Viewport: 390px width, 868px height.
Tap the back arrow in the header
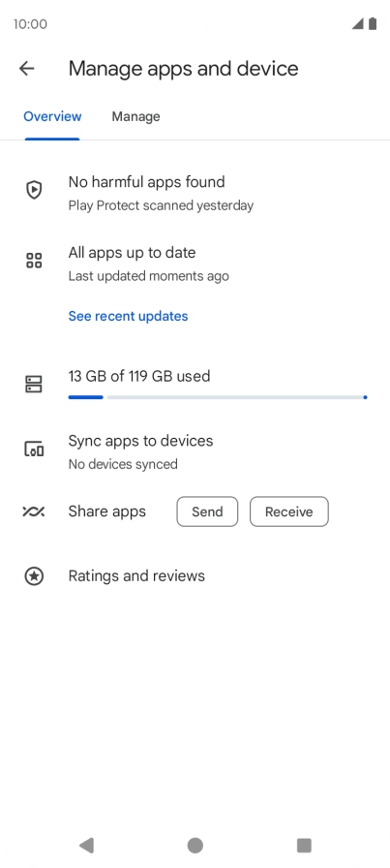[26, 69]
